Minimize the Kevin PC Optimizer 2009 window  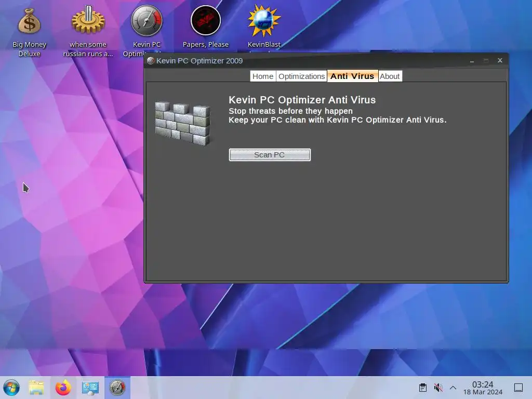pos(472,61)
